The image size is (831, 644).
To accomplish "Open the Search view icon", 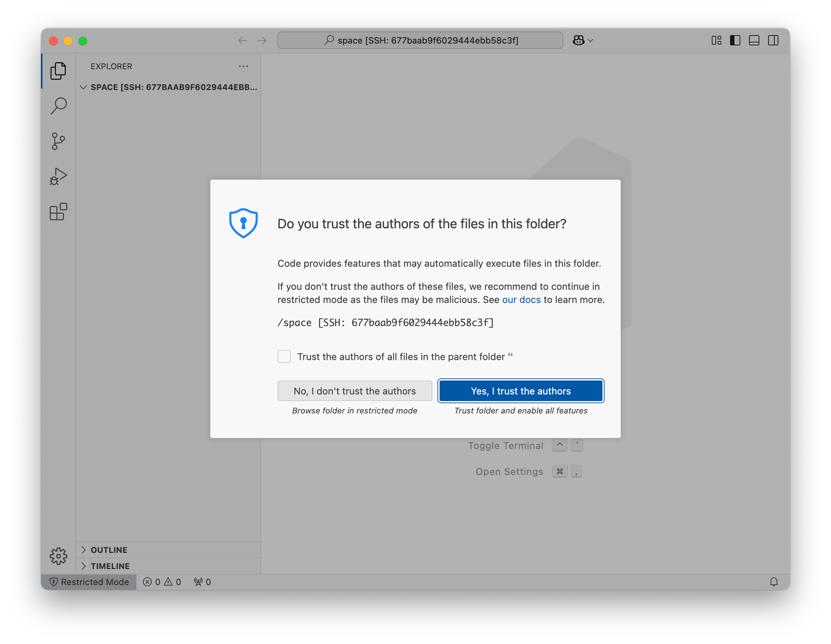I will click(x=58, y=106).
